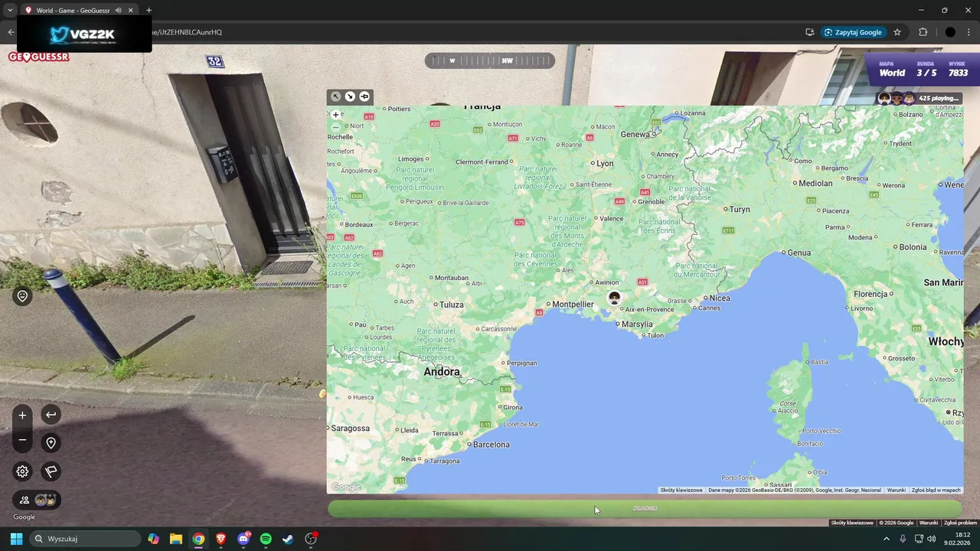
Task: Enlarge the guess map with down-right arrow
Action: (350, 96)
